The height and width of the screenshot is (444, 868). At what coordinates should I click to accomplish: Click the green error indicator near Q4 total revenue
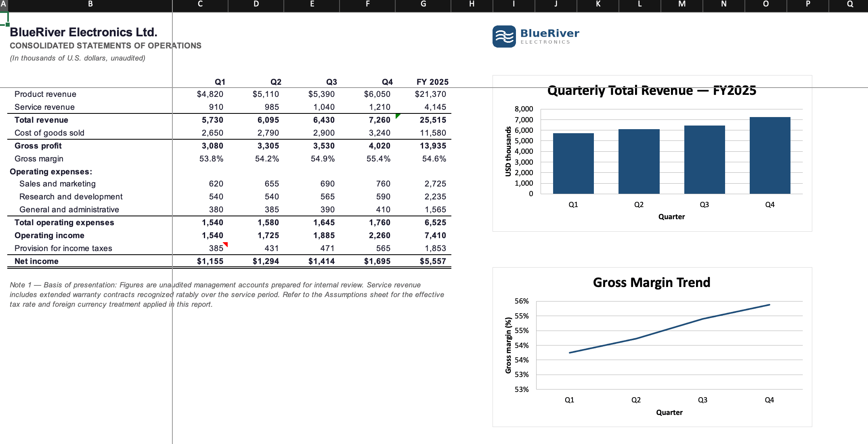pos(398,116)
